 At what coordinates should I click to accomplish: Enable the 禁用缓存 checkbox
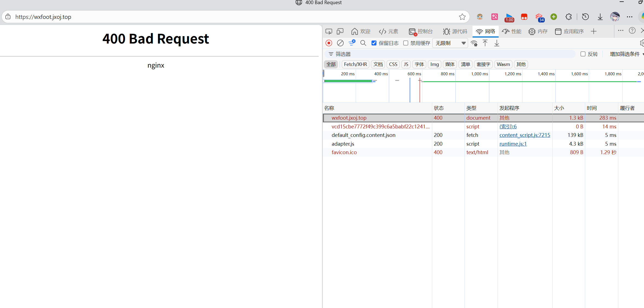pyautogui.click(x=406, y=43)
